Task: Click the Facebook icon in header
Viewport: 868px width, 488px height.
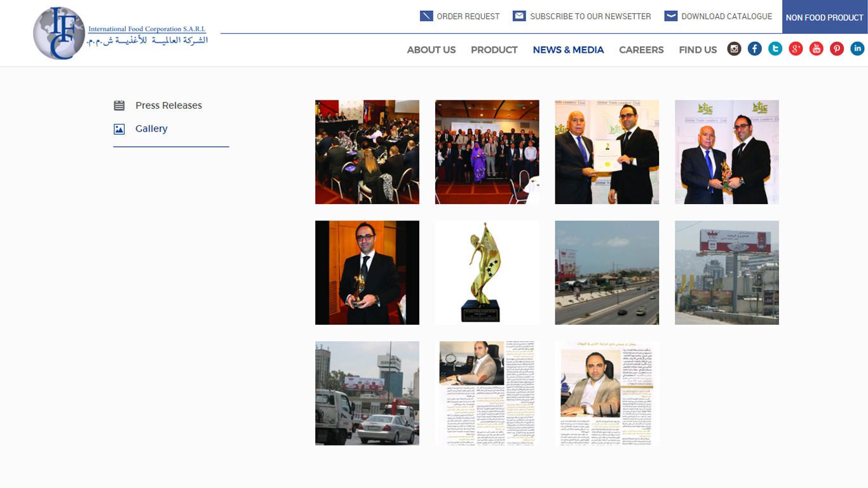Action: click(x=754, y=49)
